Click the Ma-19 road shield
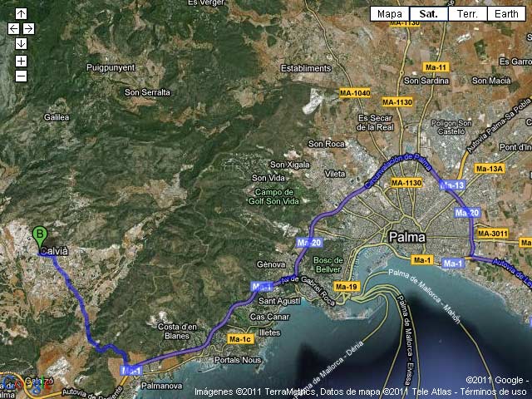This screenshot has height=399, width=532. pos(347,287)
